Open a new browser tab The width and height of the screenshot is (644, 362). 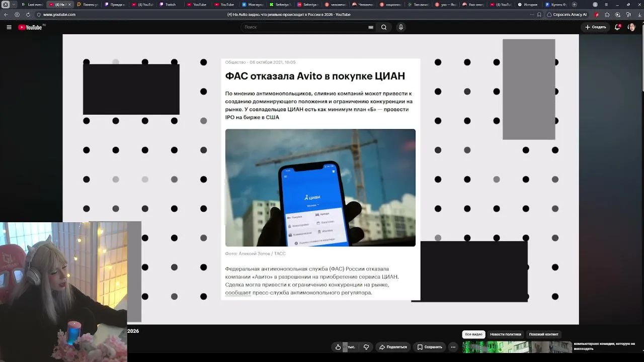[574, 5]
